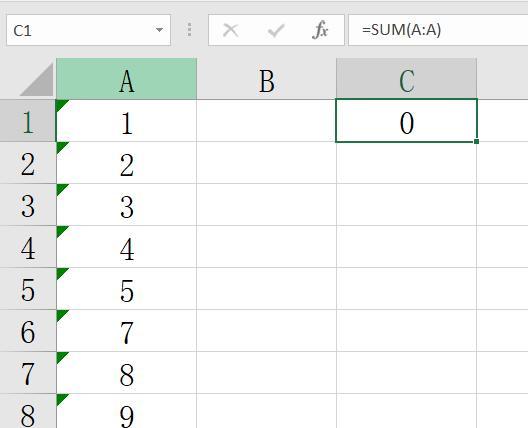The image size is (528, 428).
Task: Click the fill handle of cell C1
Action: click(476, 141)
